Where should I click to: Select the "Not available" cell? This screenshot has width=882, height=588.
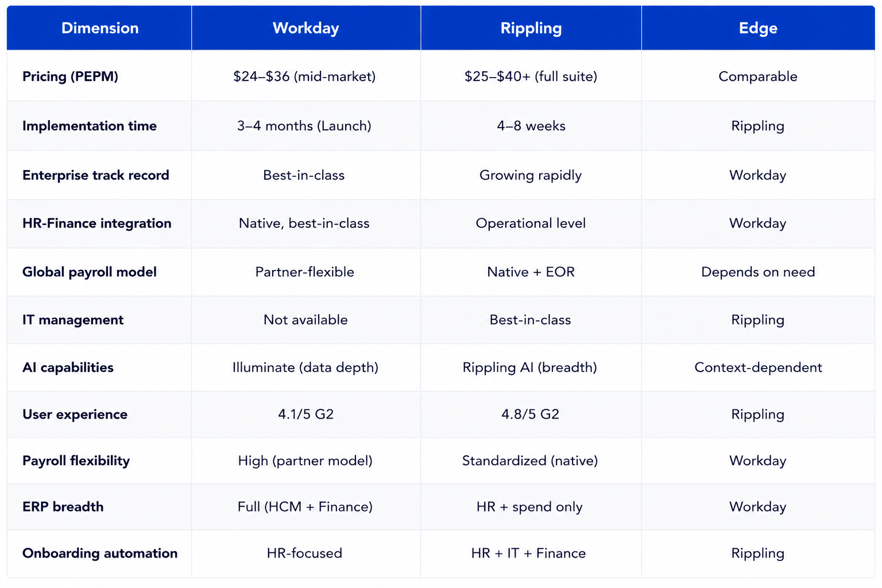(x=305, y=320)
